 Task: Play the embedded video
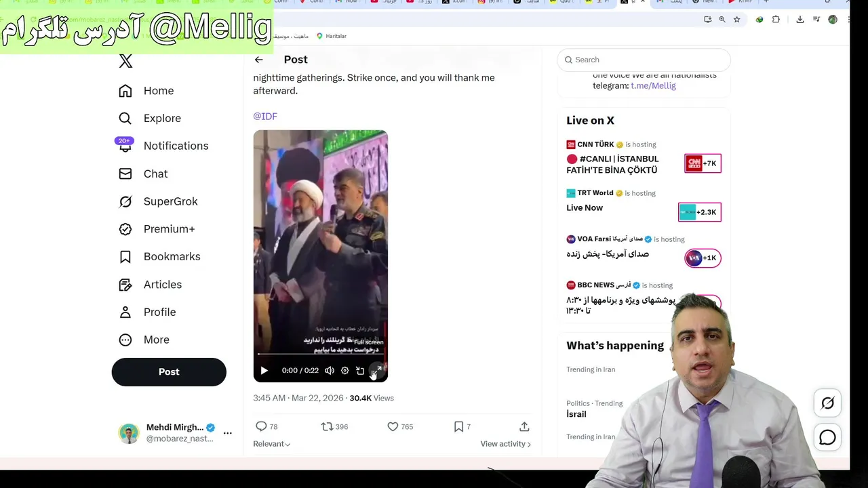(x=264, y=371)
